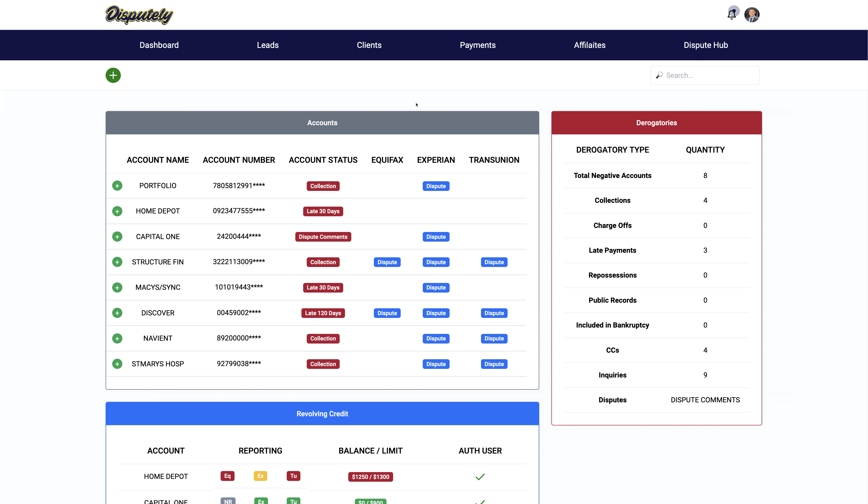Click the Collection badge for NAVIENT
Image resolution: width=868 pixels, height=504 pixels.
323,338
